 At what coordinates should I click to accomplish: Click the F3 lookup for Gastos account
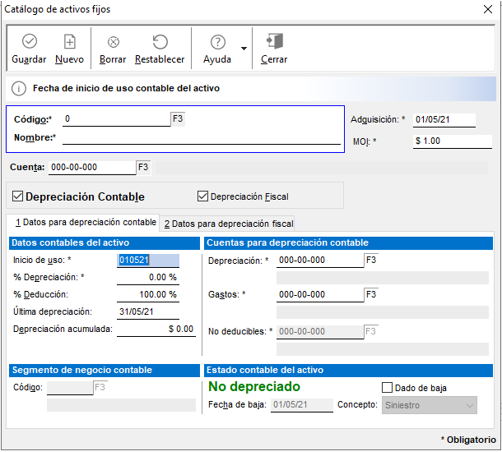371,295
